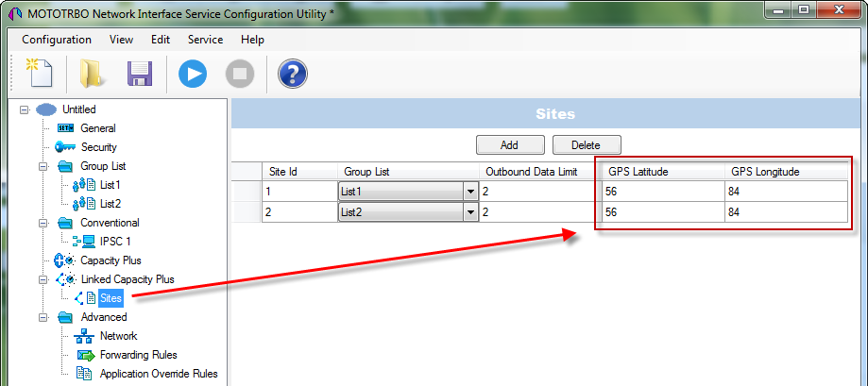Select the General settings icon in tree

click(x=65, y=128)
